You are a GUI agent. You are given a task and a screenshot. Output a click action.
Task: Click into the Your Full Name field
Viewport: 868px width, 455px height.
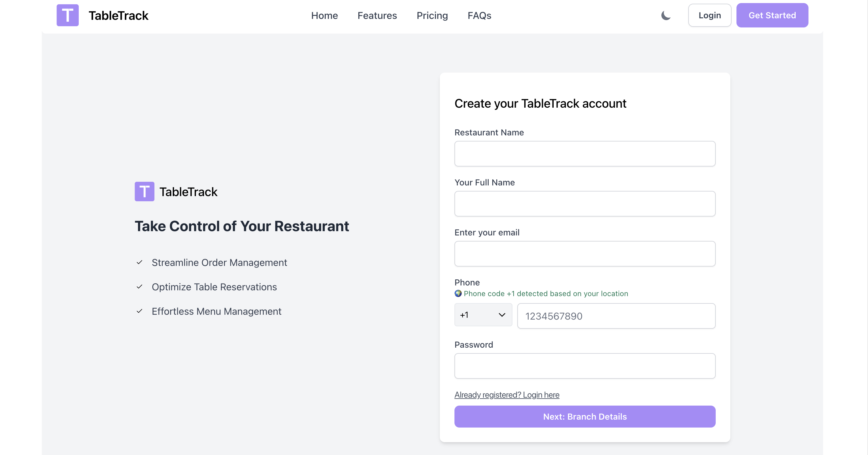click(x=585, y=204)
